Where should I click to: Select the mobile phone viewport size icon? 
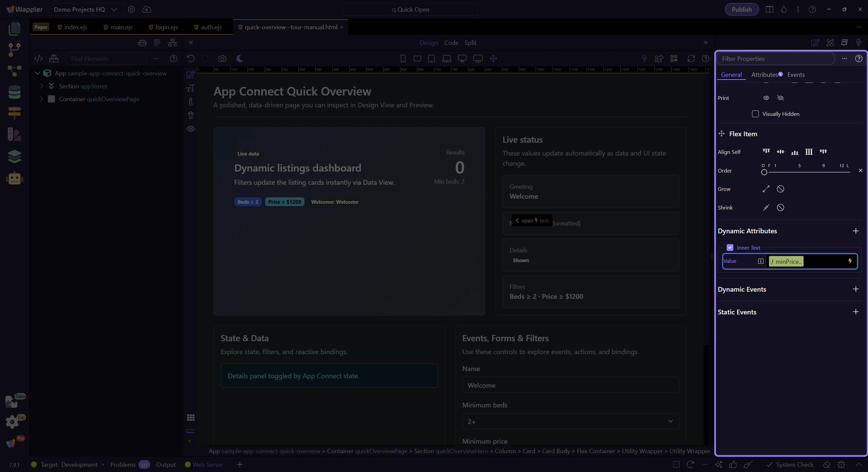pyautogui.click(x=403, y=58)
